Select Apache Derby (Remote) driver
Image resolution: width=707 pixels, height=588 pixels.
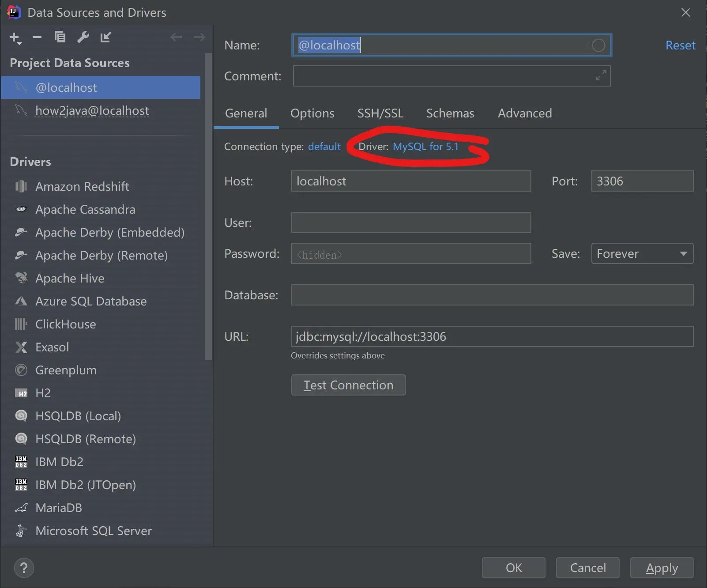tap(101, 255)
